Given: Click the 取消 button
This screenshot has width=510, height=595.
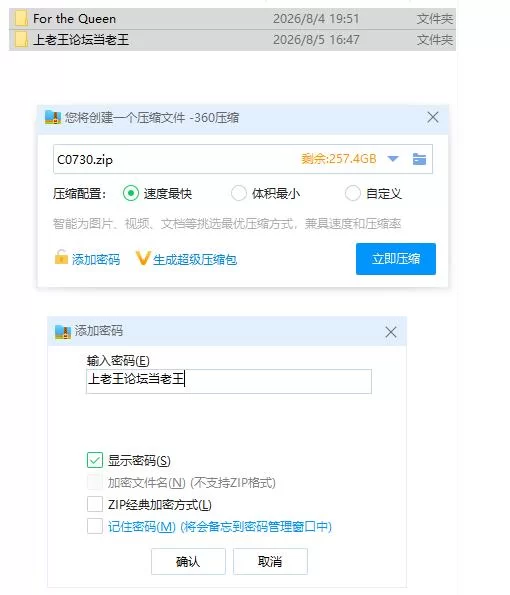Looking at the screenshot, I should (270, 561).
